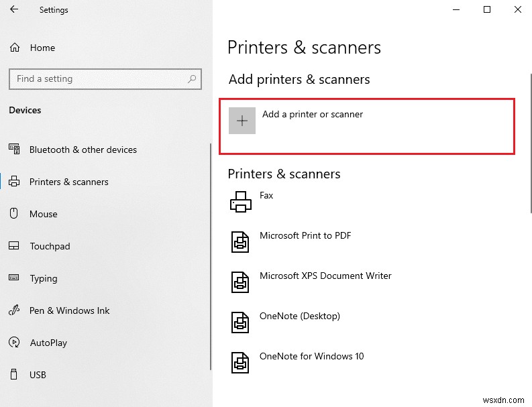Click the sidebar vertical scrollbar
Viewport: 532px width, 407px height.
(x=211, y=257)
